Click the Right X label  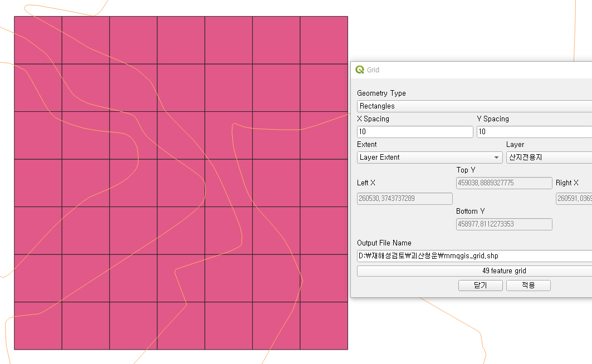point(567,183)
